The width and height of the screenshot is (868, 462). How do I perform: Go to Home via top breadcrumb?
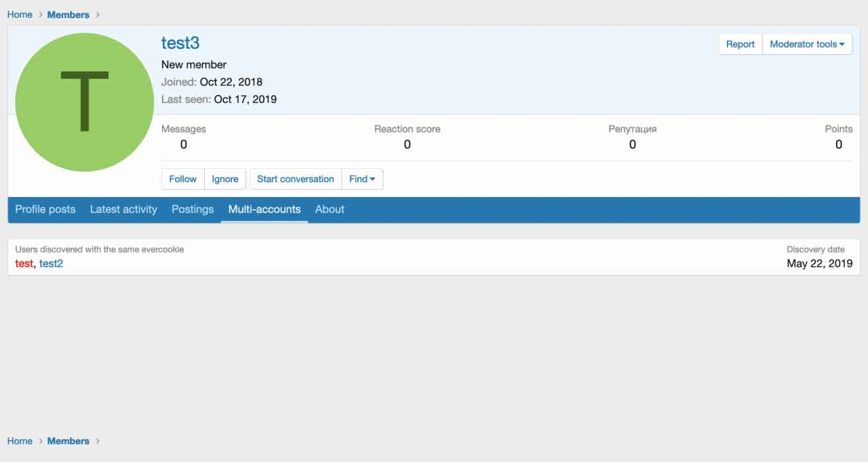click(x=20, y=14)
